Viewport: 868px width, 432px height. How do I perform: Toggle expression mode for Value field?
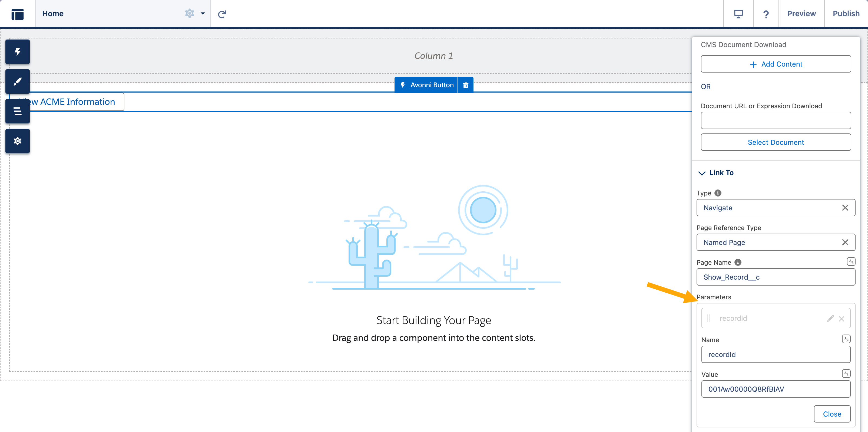coord(846,373)
